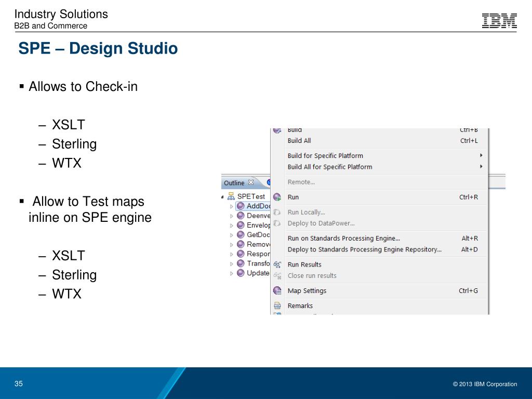The height and width of the screenshot is (399, 532).
Task: Click the Run Locally icon
Action: click(277, 212)
